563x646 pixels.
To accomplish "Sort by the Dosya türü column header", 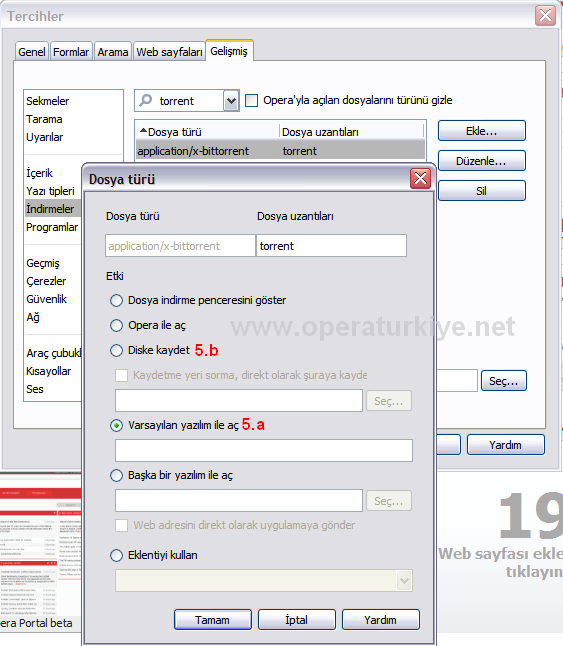I will click(x=207, y=132).
